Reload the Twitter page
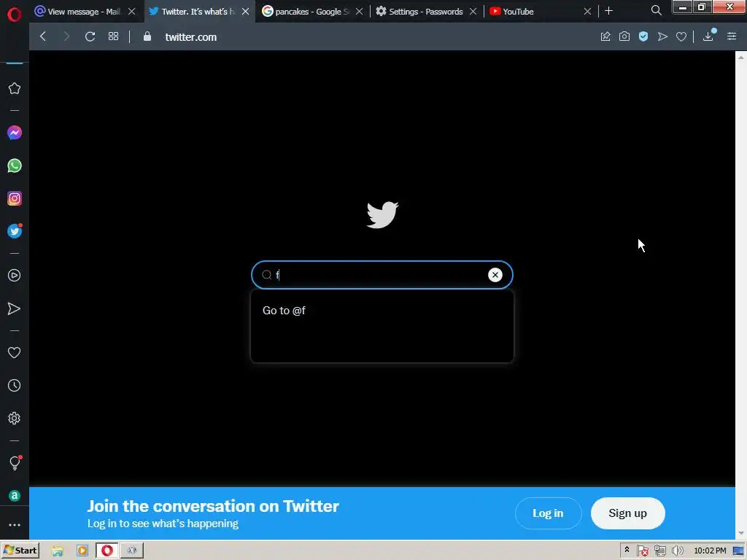The image size is (747, 560). (90, 36)
